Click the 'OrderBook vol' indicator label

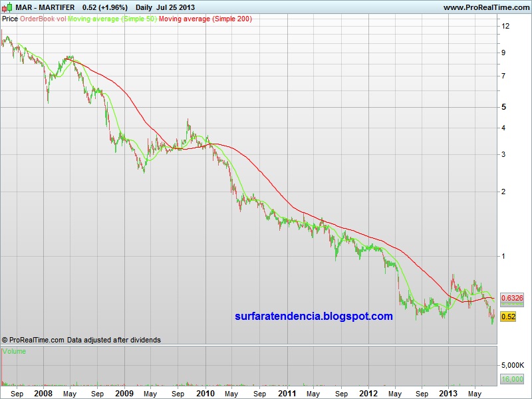click(43, 19)
